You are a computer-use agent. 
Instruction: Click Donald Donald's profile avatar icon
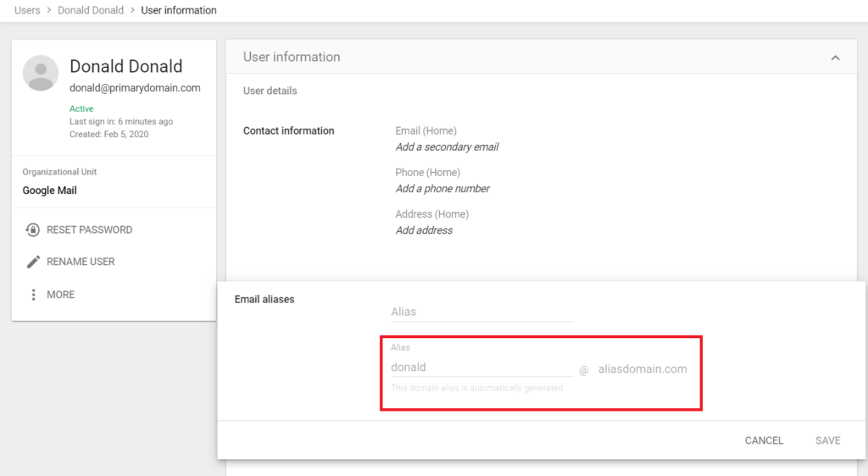tap(41, 73)
